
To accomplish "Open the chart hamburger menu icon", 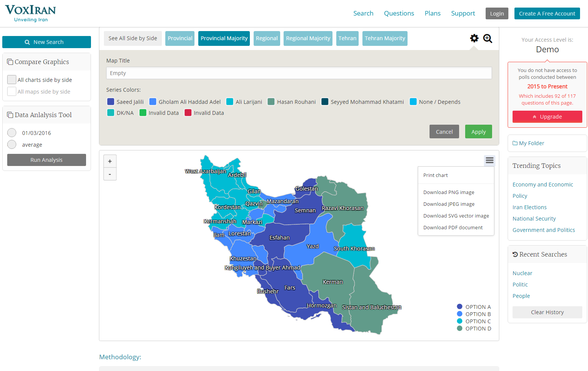I will (490, 161).
